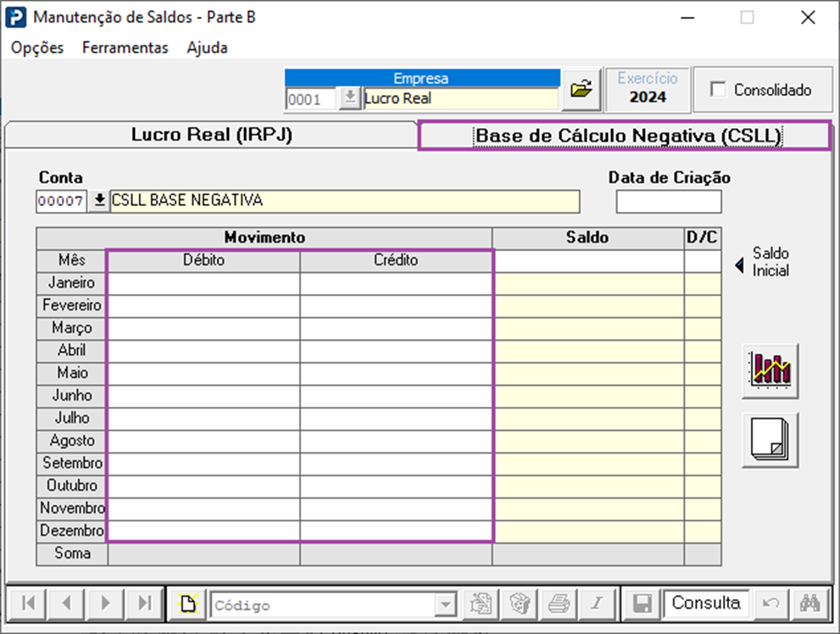840x634 pixels.
Task: Click the Maio Crédito cell
Action: point(396,373)
